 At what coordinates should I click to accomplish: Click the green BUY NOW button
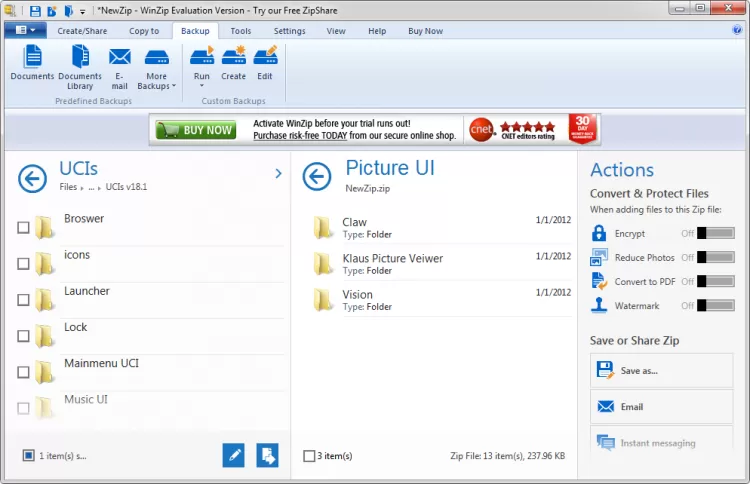pyautogui.click(x=196, y=130)
